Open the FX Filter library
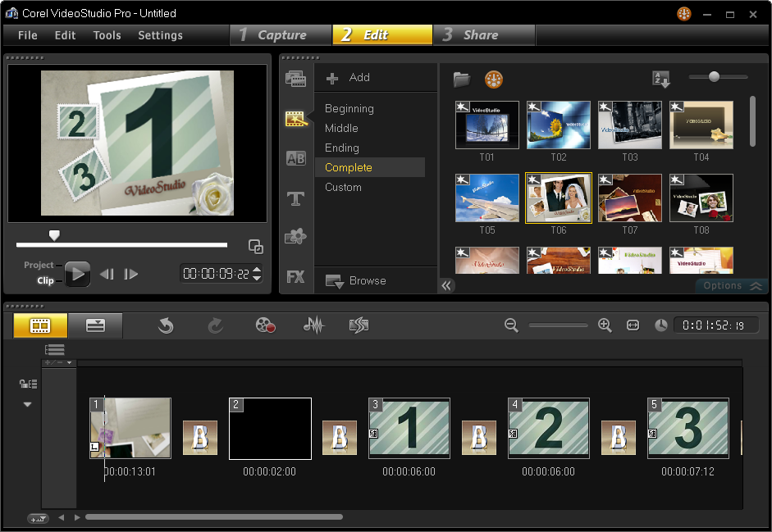Screen dimensions: 772x532 click(295, 277)
